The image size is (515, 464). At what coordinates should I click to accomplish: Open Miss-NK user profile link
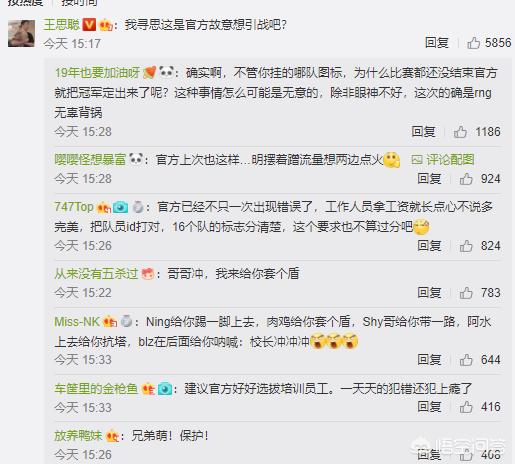[x=77, y=322]
